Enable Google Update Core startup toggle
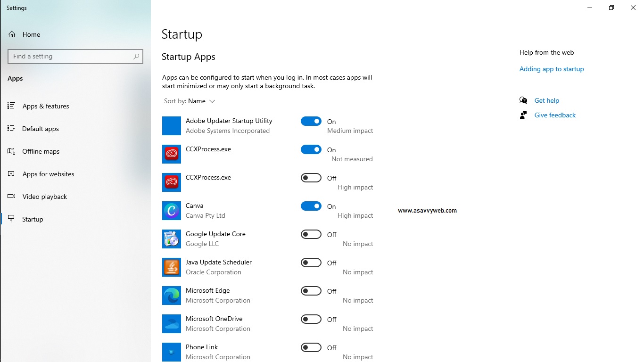 pyautogui.click(x=311, y=234)
